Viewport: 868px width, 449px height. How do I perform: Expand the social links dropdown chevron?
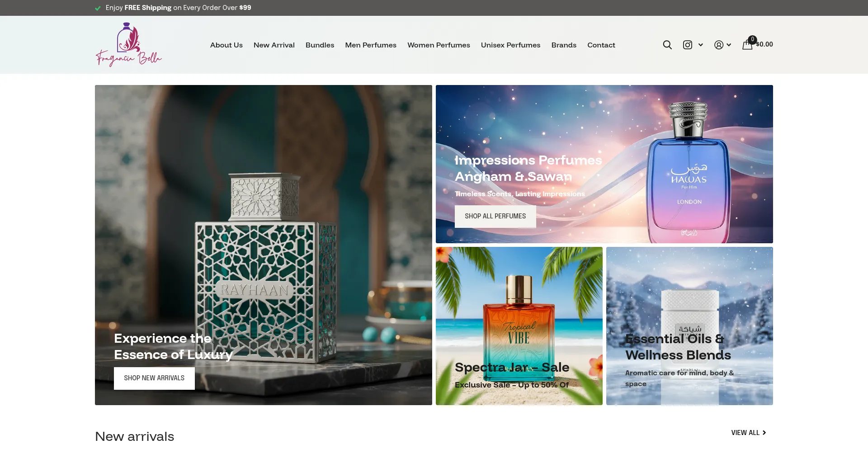click(701, 45)
